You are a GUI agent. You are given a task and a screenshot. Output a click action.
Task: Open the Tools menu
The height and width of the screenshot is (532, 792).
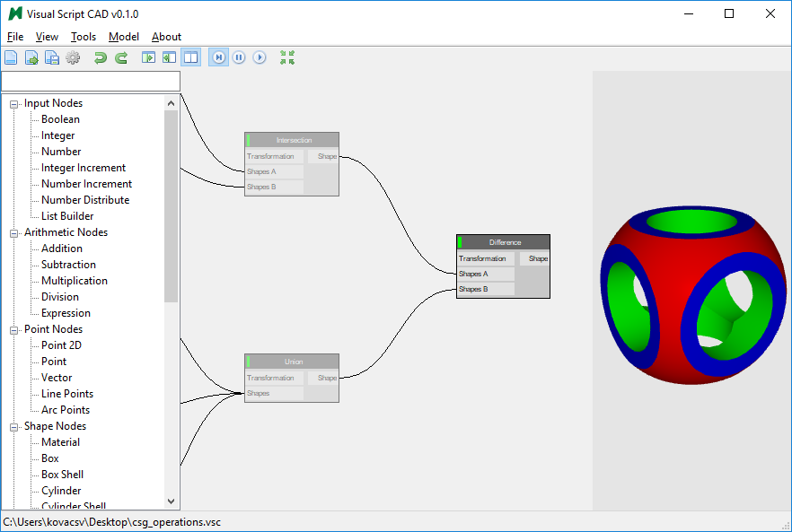click(x=84, y=37)
